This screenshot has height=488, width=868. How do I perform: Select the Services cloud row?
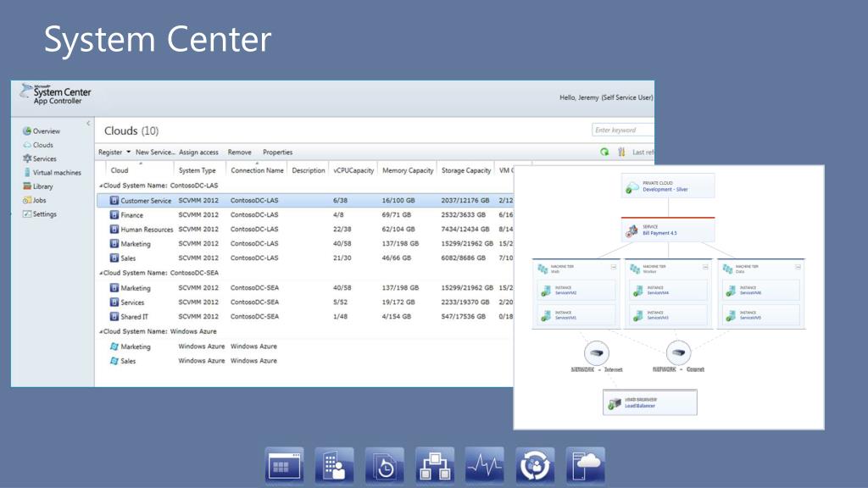(305, 302)
